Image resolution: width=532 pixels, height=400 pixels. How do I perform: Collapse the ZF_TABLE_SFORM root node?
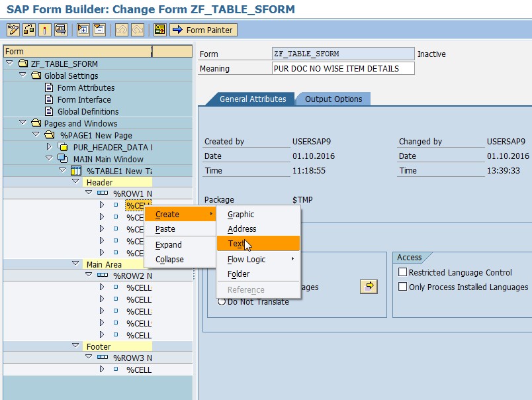(x=9, y=63)
